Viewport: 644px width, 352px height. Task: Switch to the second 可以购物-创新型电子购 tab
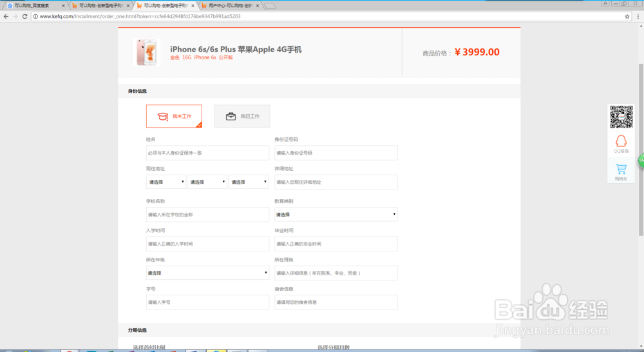point(100,6)
